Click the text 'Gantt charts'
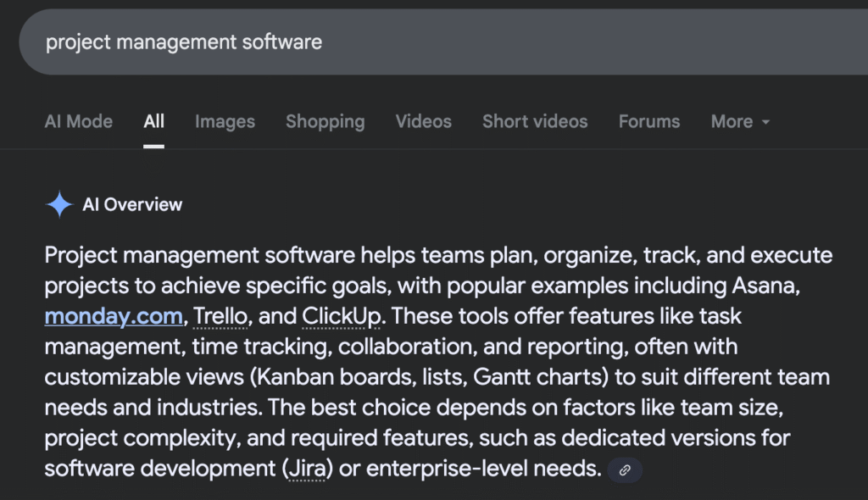 tap(537, 377)
